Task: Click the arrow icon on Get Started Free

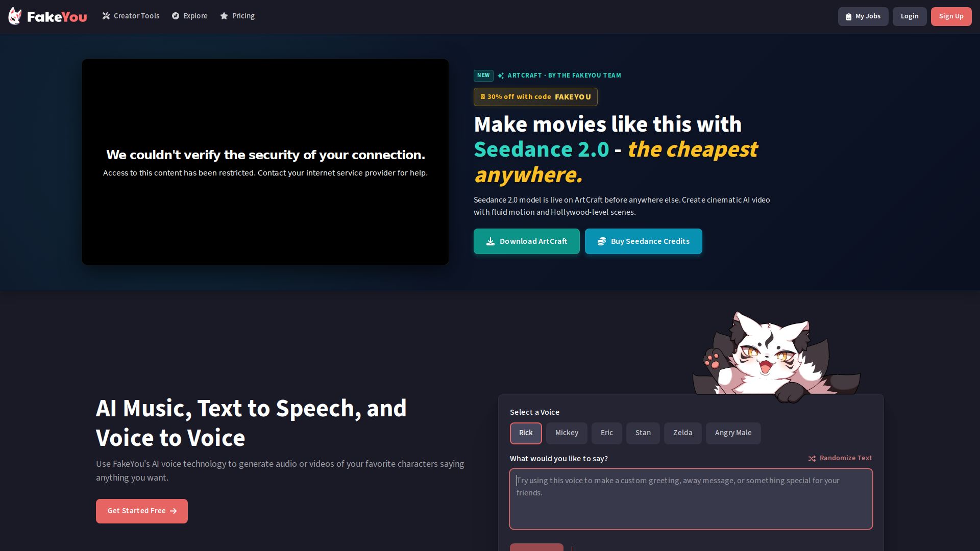Action: [174, 511]
